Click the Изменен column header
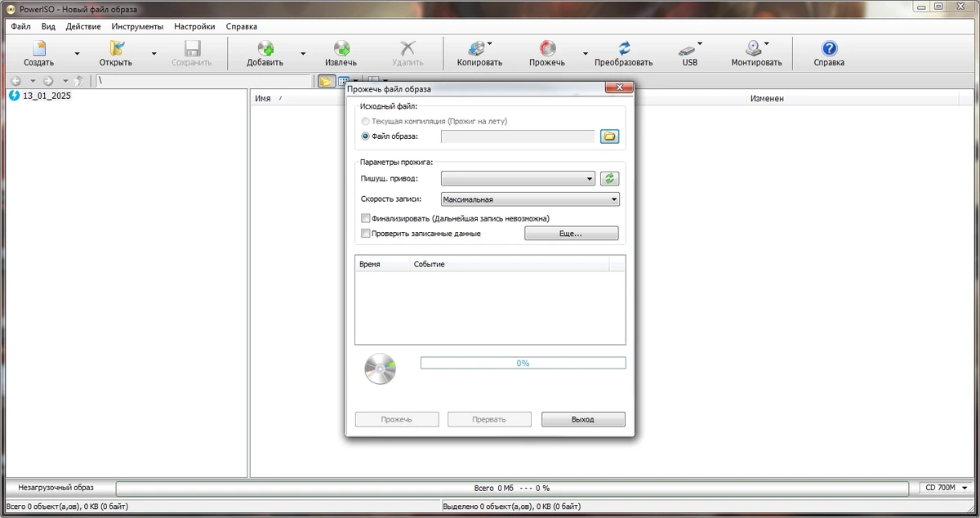Image resolution: width=980 pixels, height=518 pixels. pos(767,98)
